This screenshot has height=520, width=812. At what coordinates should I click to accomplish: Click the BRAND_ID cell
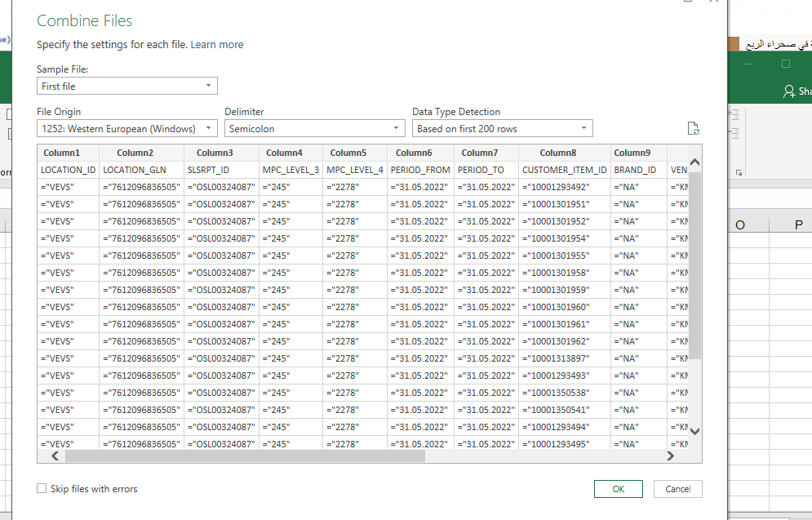pyautogui.click(x=638, y=170)
